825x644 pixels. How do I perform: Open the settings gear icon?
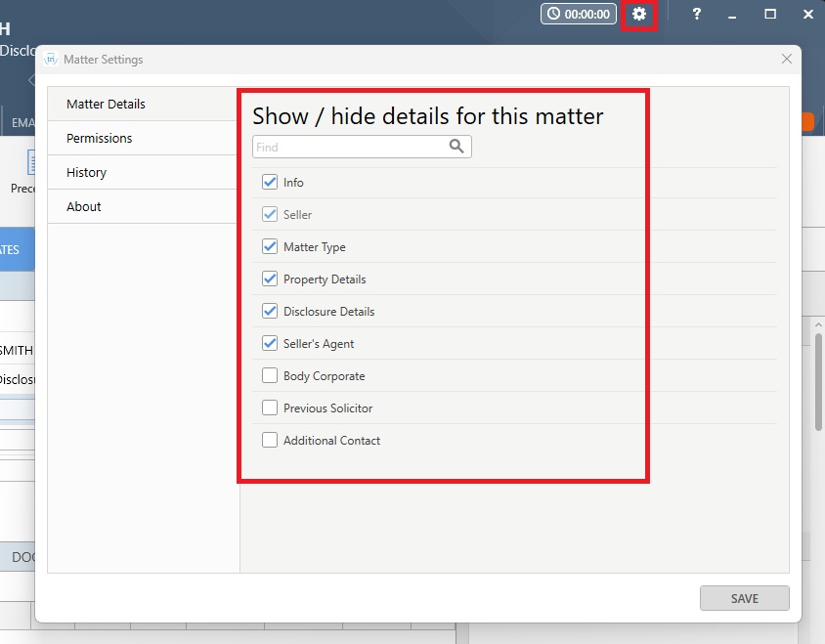point(638,14)
